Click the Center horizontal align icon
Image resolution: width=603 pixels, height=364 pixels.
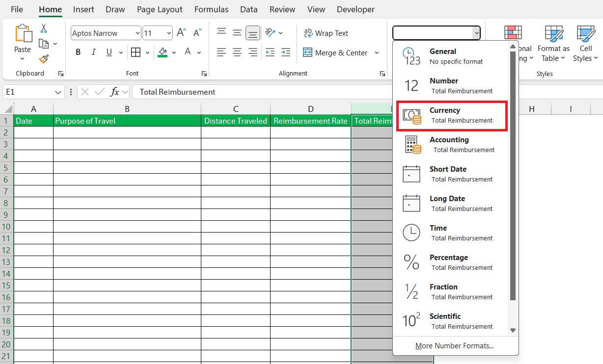237,52
